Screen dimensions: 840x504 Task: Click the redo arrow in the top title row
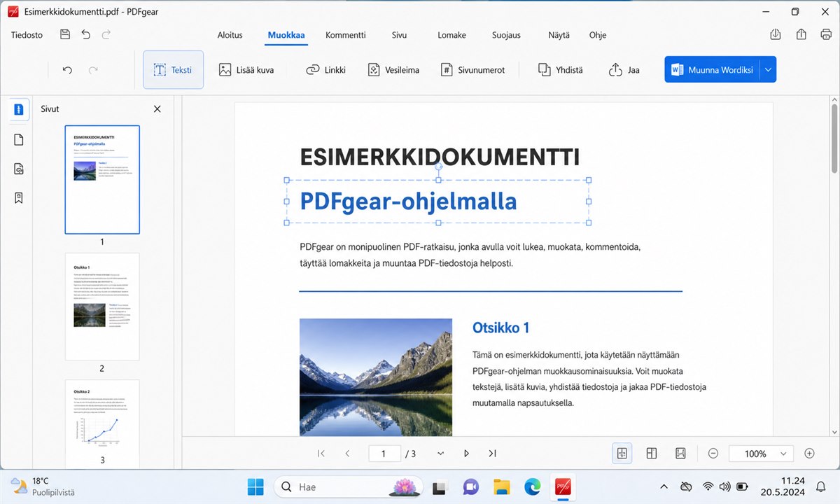[106, 34]
